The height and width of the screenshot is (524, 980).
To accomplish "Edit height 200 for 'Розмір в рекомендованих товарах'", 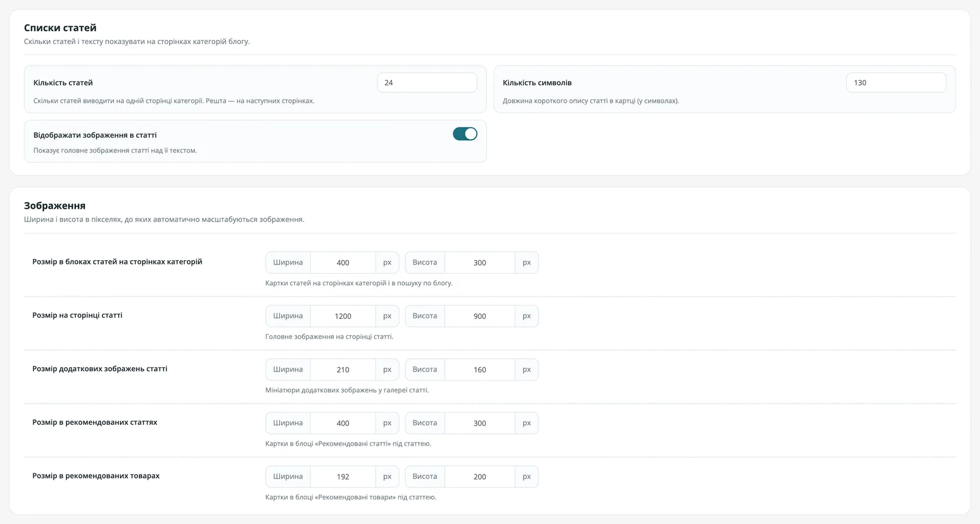I will 480,477.
